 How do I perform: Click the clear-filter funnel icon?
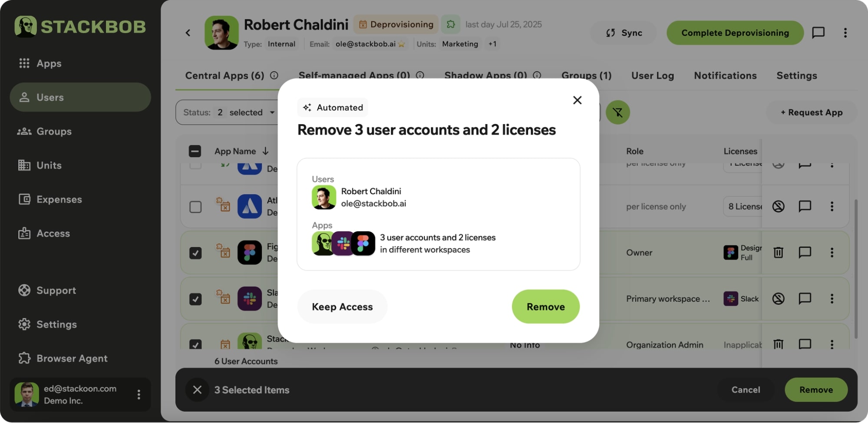(x=617, y=112)
